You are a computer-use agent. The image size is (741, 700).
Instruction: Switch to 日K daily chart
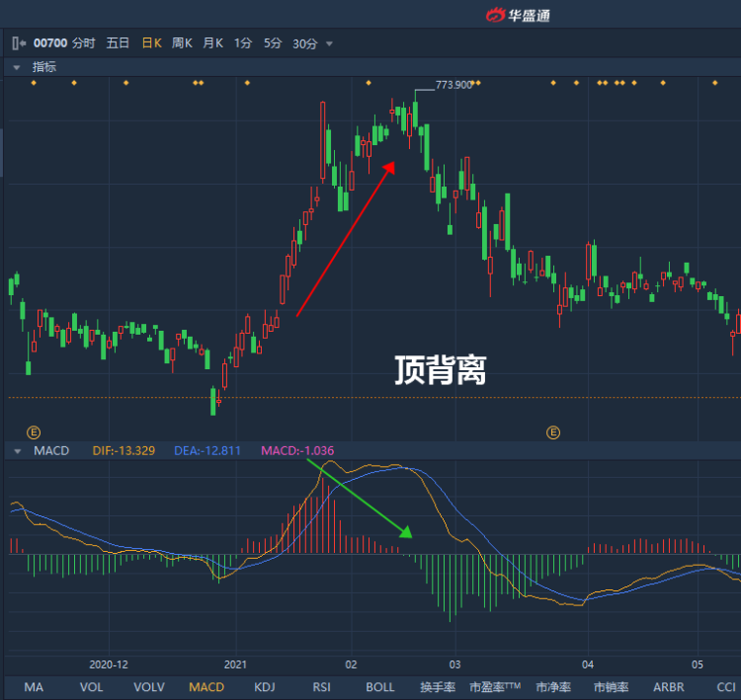pos(152,43)
